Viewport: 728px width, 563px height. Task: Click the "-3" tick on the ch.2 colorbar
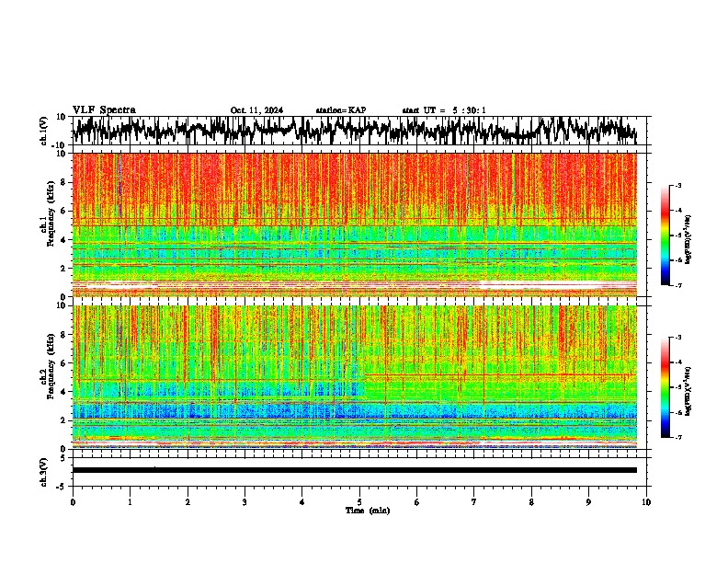677,338
